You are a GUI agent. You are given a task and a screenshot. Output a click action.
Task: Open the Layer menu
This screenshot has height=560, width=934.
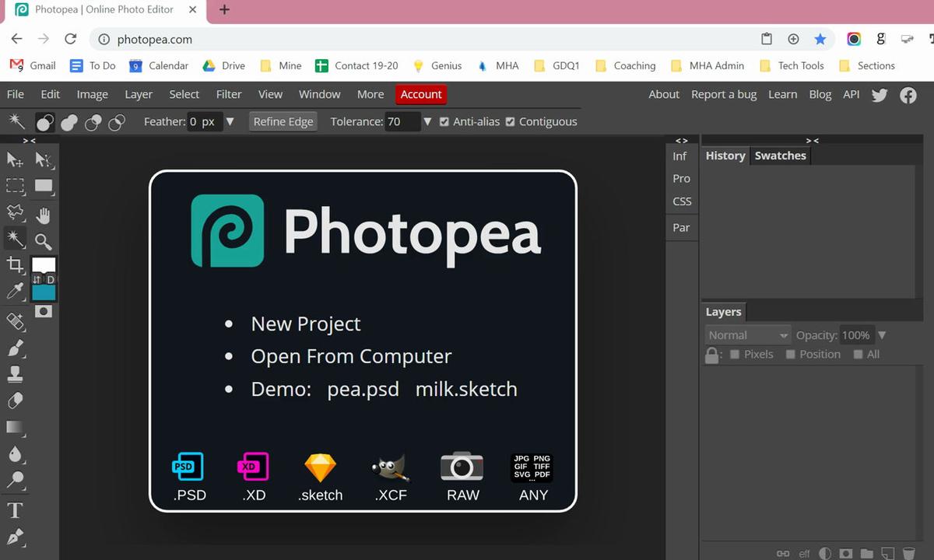[x=139, y=95]
